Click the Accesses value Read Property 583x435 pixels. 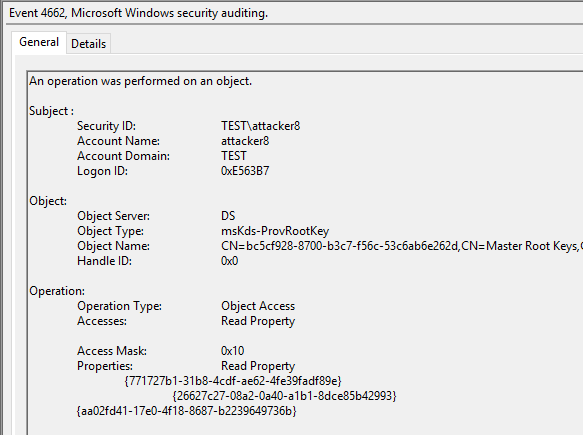coord(258,321)
